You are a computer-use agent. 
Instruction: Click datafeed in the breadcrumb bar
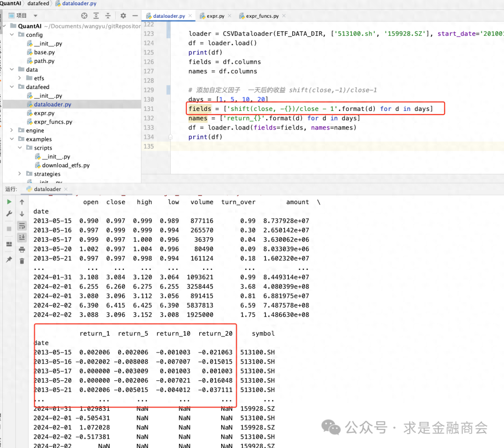click(38, 3)
